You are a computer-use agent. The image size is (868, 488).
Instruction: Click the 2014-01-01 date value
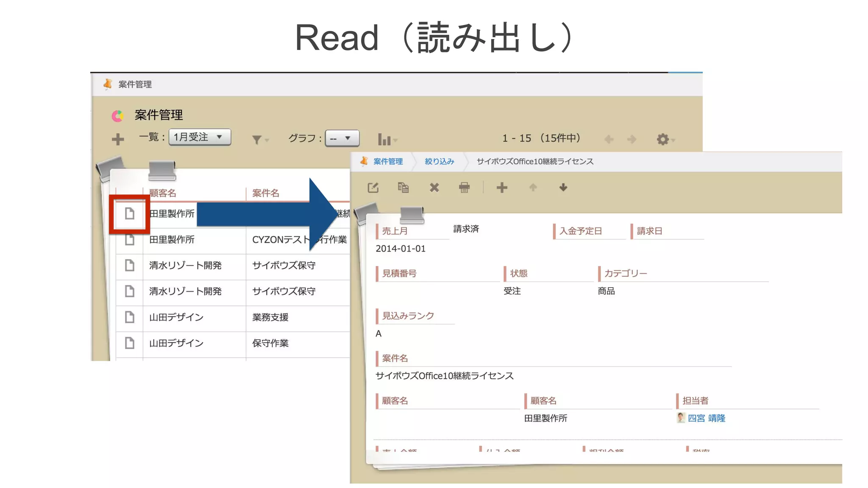[x=401, y=249]
